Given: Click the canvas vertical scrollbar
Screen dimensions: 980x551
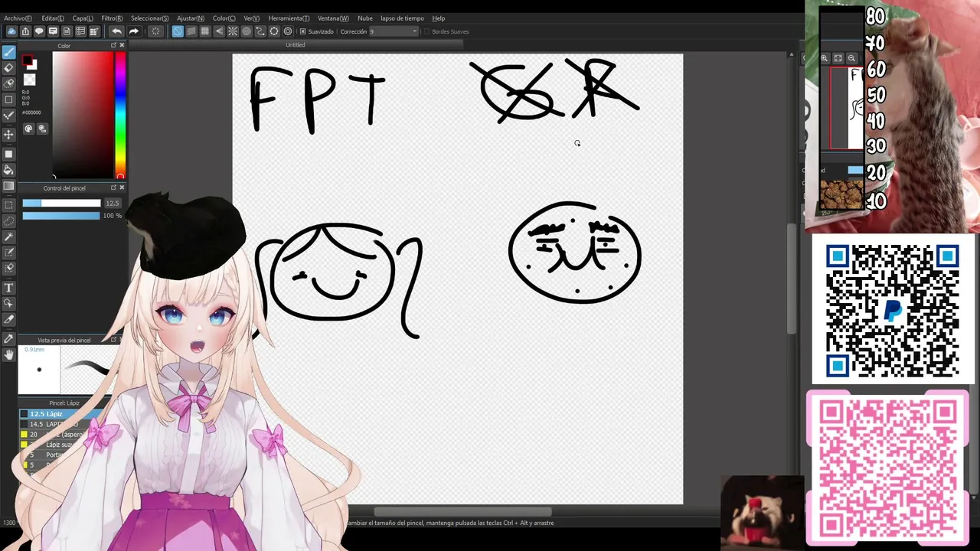Looking at the screenshot, I should (792, 278).
